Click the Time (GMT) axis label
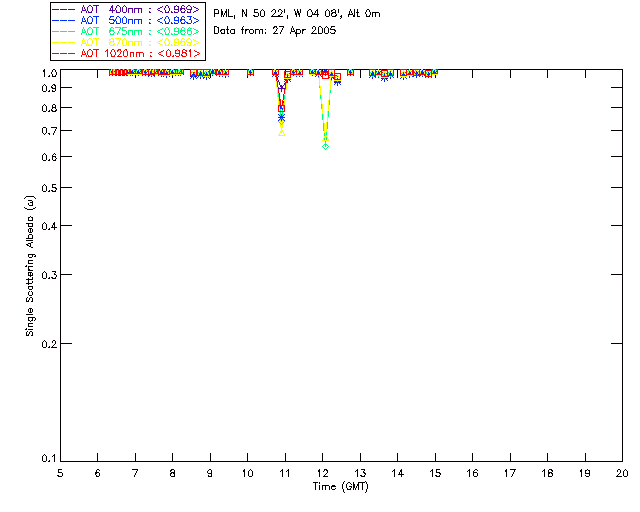 pyautogui.click(x=341, y=487)
